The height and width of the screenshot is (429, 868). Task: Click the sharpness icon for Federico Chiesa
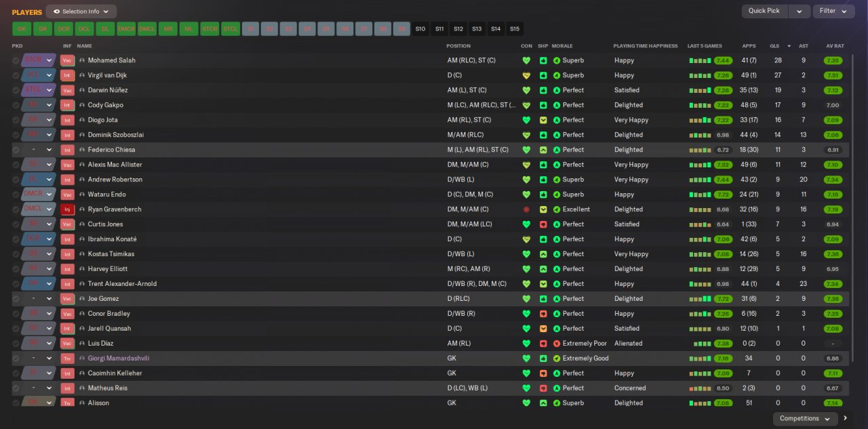(543, 150)
